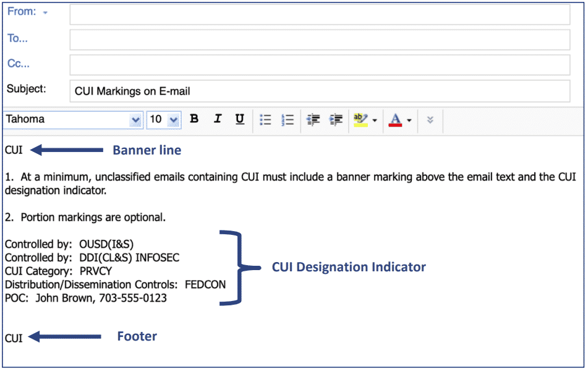Open font color dropdown arrow
This screenshot has width=588, height=369.
(409, 121)
